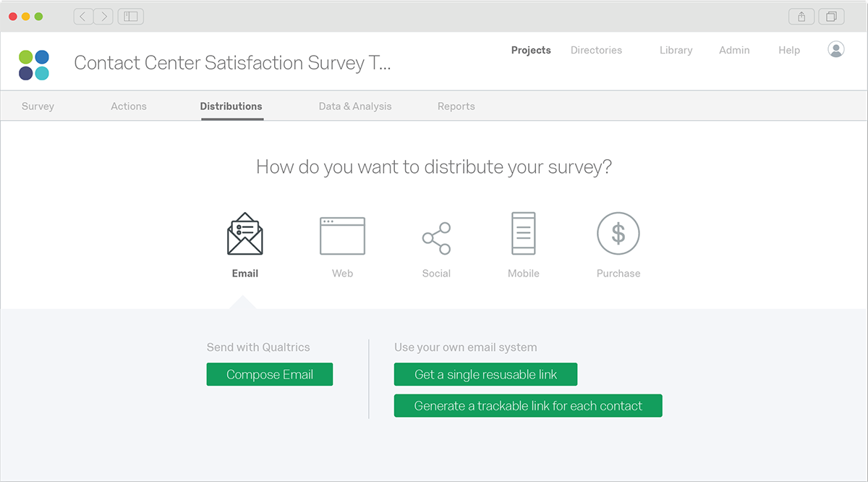
Task: Open the user account profile icon
Action: coord(835,50)
